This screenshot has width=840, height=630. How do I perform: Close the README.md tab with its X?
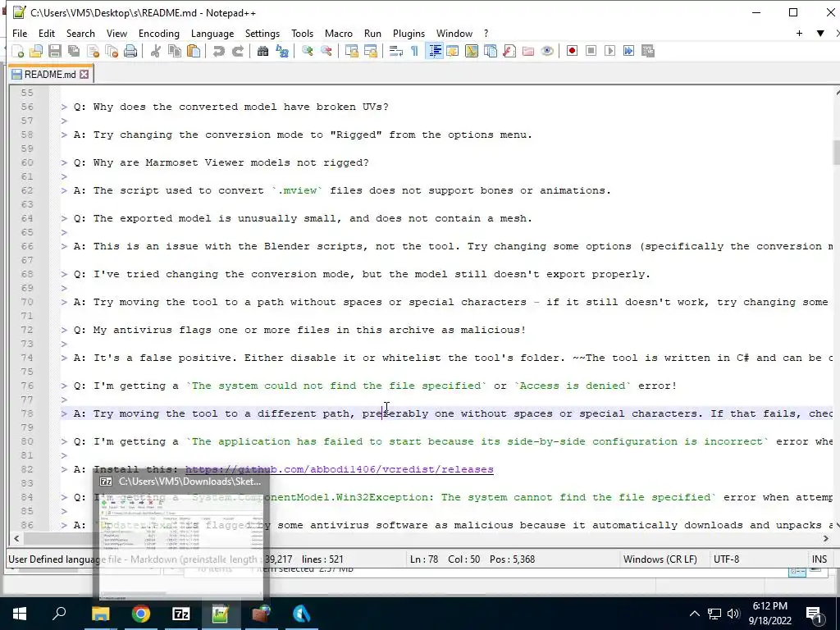[84, 75]
